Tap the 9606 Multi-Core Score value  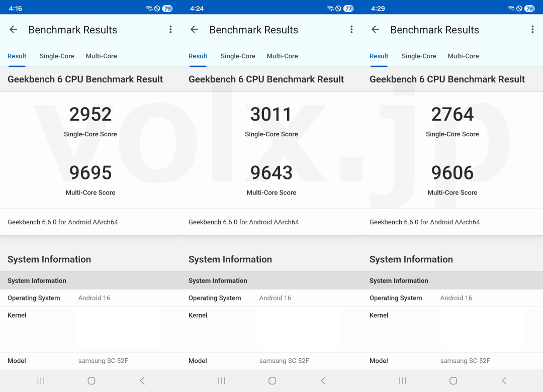point(452,173)
